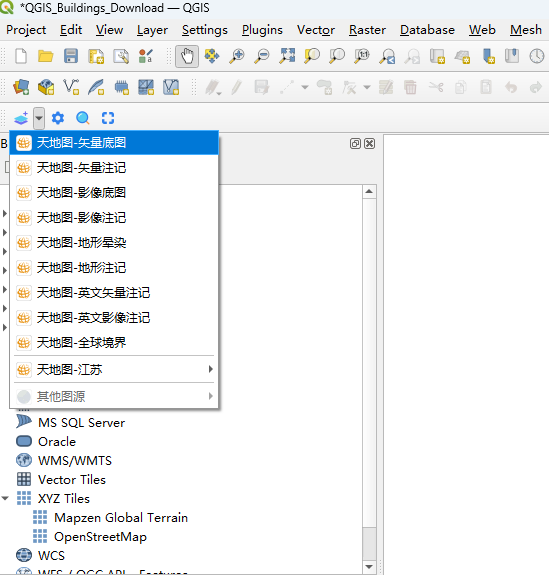This screenshot has width=549, height=575.
Task: Select OpenStreetMap tile source
Action: click(x=100, y=536)
